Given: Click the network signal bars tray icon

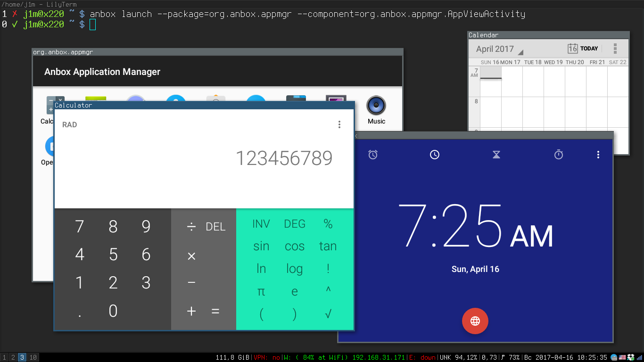Looking at the screenshot, I should click(638, 357).
